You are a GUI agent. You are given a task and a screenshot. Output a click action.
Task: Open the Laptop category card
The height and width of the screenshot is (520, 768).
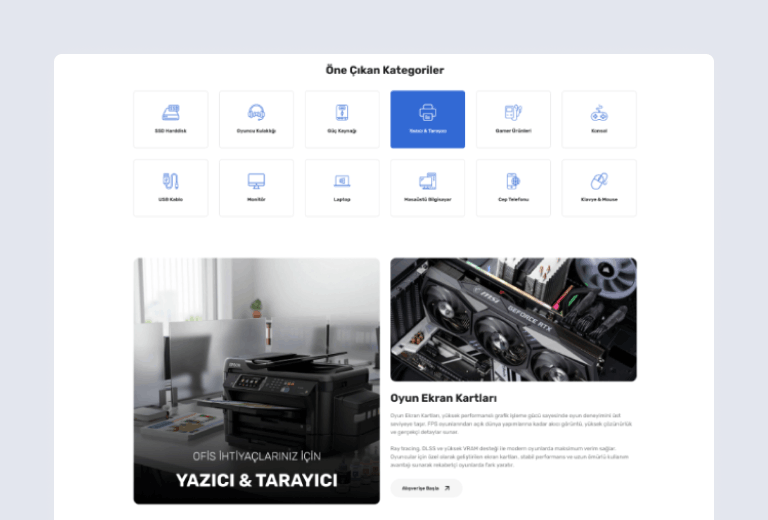click(x=342, y=188)
